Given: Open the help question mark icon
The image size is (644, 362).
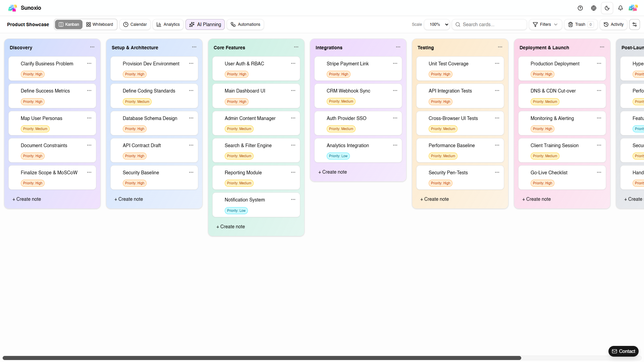Looking at the screenshot, I should tap(580, 8).
